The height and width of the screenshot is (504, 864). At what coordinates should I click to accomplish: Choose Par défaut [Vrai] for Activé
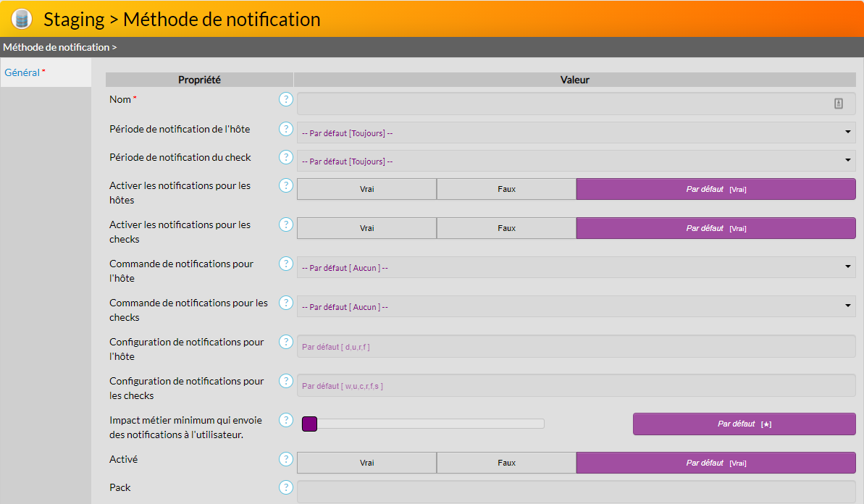[x=716, y=463]
